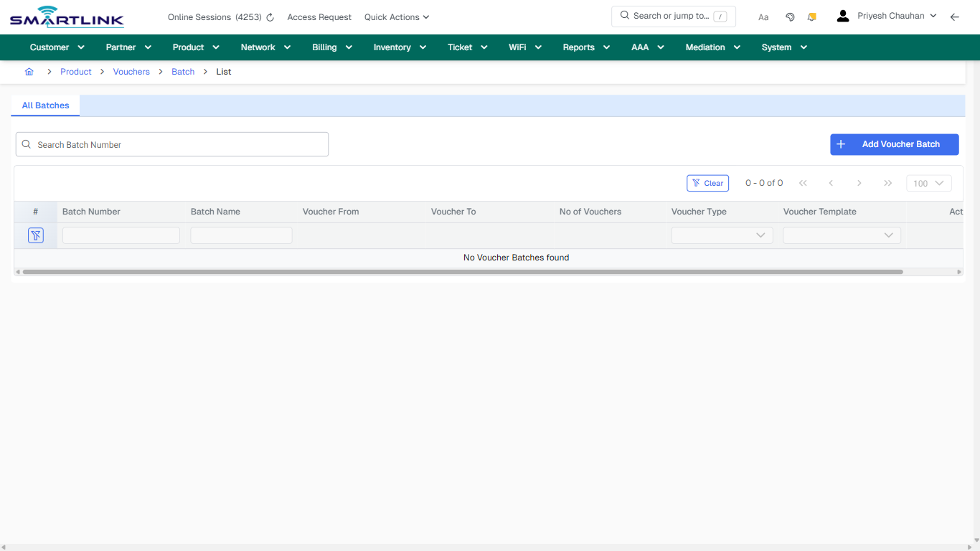Click the home icon in the breadcrumb
980x551 pixels.
click(29, 71)
